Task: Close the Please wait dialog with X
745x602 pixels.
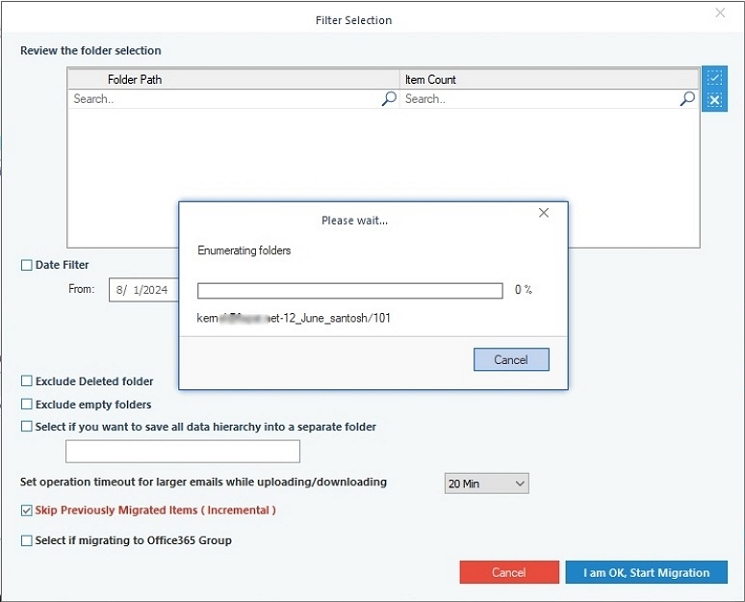Action: pos(544,213)
